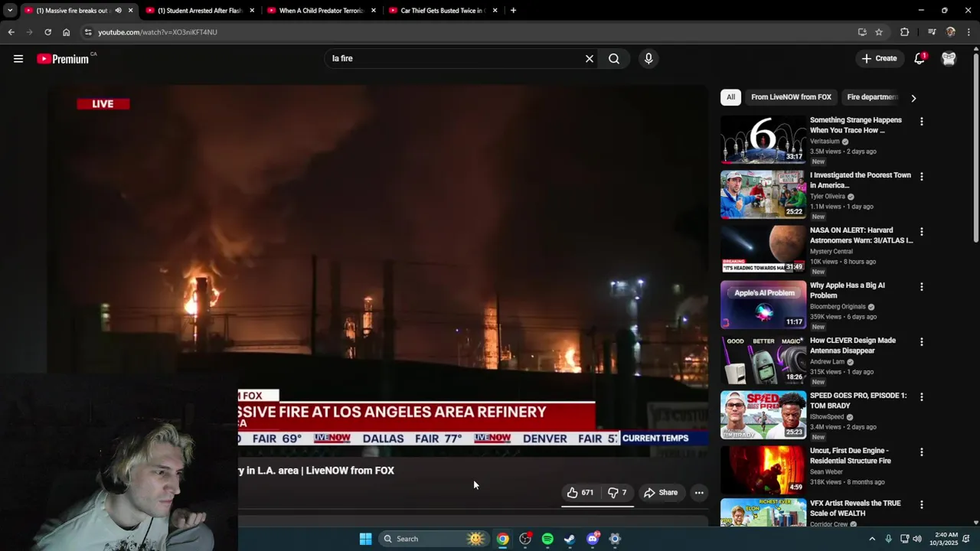Open NASA ON ALERT video thumbnail
980x551 pixels.
click(x=763, y=249)
